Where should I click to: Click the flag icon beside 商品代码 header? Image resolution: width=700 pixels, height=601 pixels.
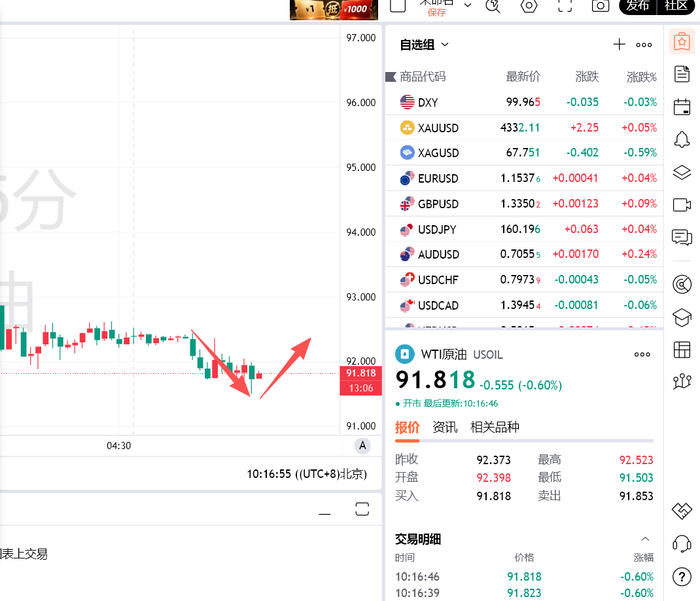[x=391, y=77]
